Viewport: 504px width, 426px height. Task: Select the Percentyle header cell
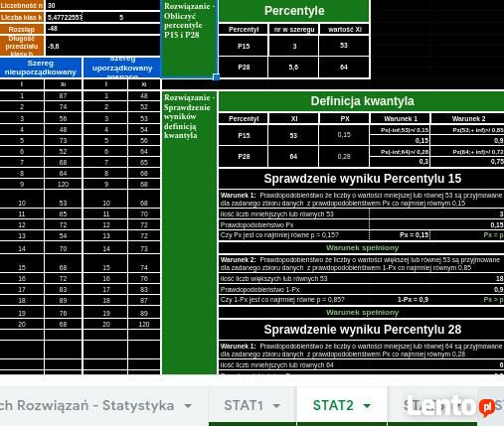click(294, 11)
